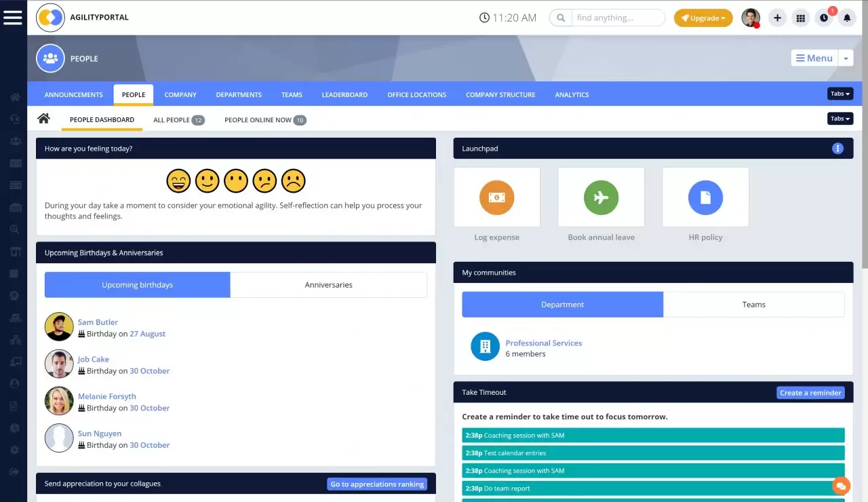Expand the arrow next to Menu button
The width and height of the screenshot is (868, 502).
[x=846, y=58]
